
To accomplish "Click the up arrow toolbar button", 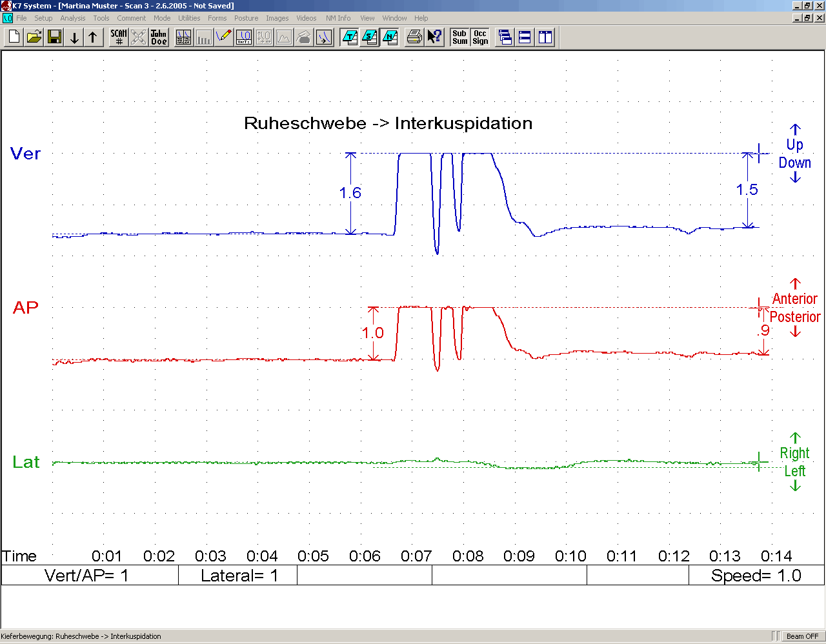I will point(93,37).
